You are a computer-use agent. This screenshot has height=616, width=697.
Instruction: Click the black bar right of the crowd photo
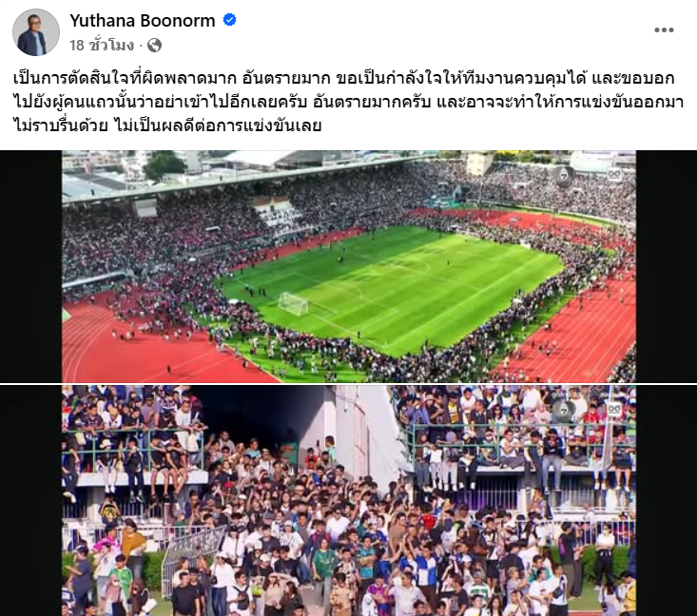[x=667, y=500]
